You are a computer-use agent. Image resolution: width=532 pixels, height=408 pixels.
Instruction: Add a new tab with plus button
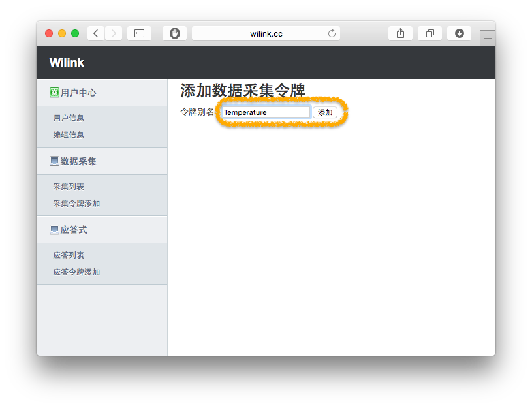tap(488, 38)
